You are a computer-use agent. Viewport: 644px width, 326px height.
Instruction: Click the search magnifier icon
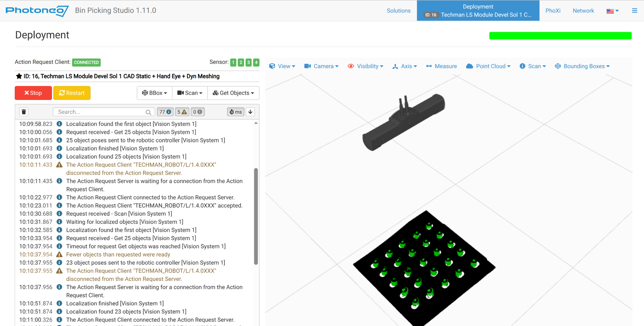[x=148, y=112]
